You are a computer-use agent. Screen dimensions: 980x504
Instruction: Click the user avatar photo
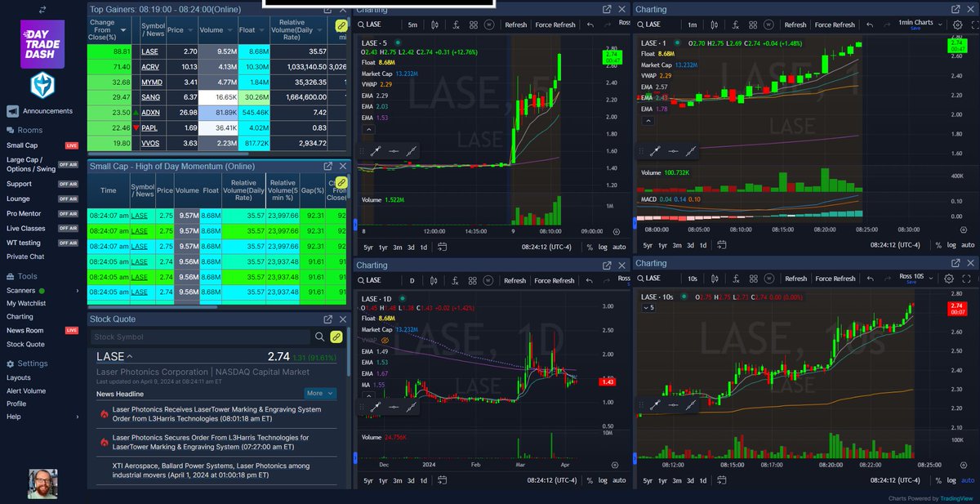(x=42, y=483)
